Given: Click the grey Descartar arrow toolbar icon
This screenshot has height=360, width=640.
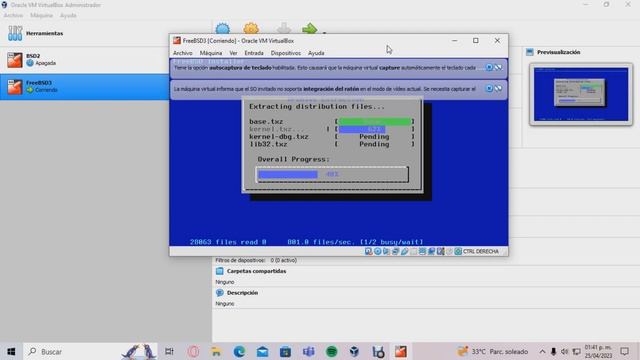Looking at the screenshot, I should pyautogui.click(x=284, y=29).
